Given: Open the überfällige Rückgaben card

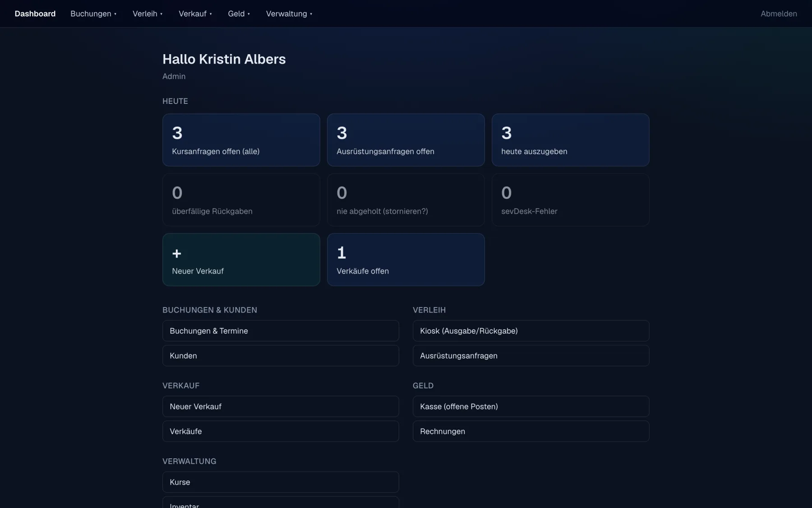Looking at the screenshot, I should tap(241, 200).
